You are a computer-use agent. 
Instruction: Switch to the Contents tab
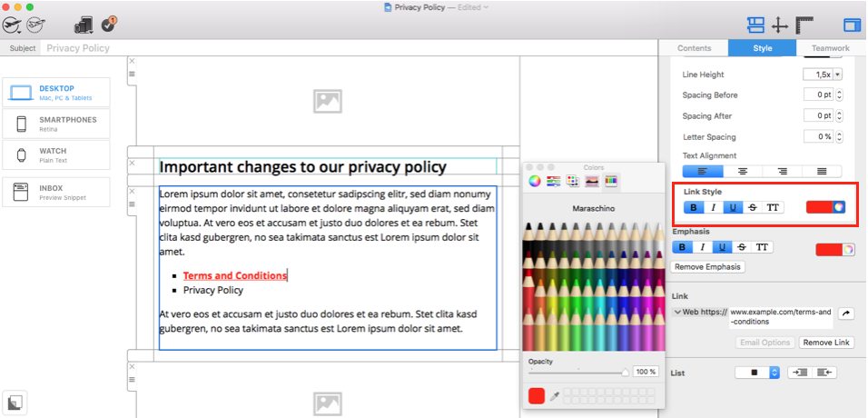[x=695, y=48]
